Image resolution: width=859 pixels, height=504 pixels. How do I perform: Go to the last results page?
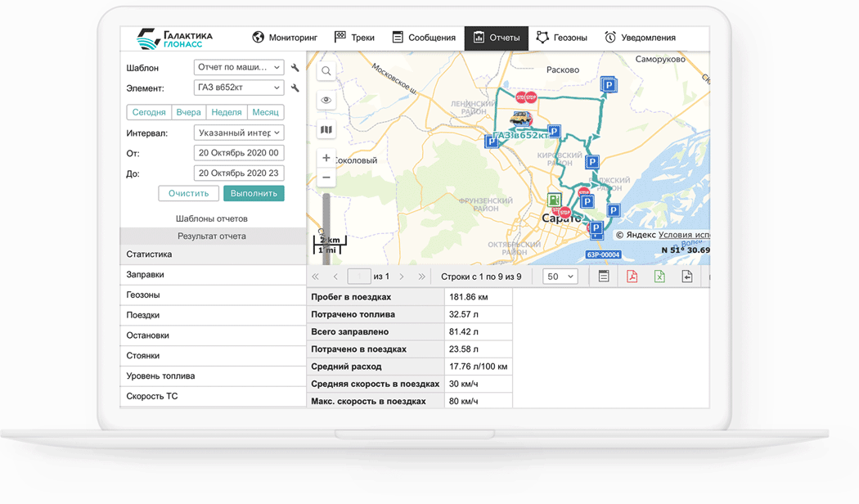click(421, 277)
